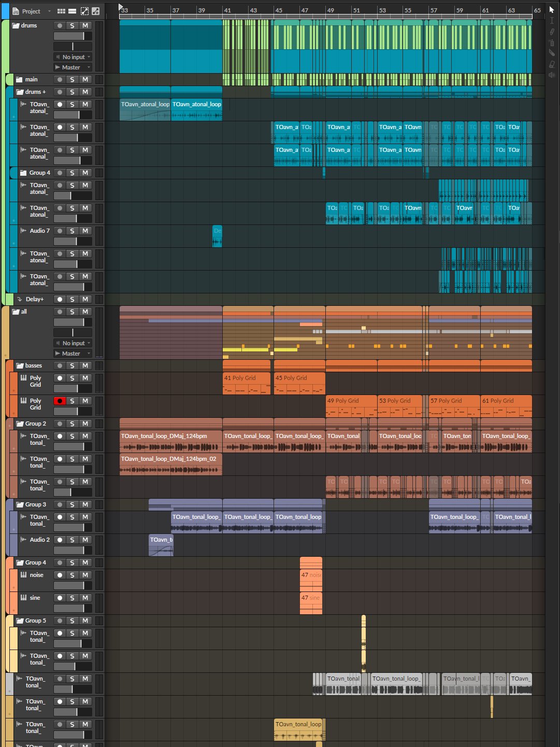Toggle the two-bar track height icon
Image resolution: width=560 pixels, height=747 pixels.
tap(73, 11)
